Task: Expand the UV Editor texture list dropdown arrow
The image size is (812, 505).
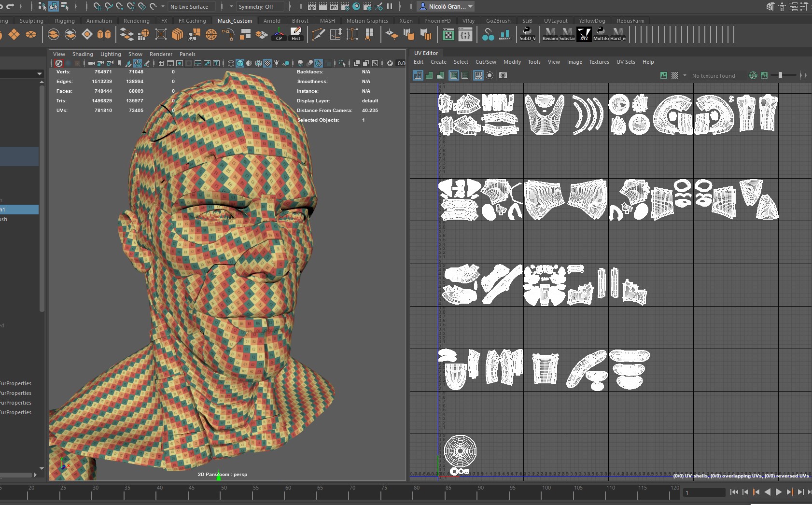Action: click(x=685, y=75)
